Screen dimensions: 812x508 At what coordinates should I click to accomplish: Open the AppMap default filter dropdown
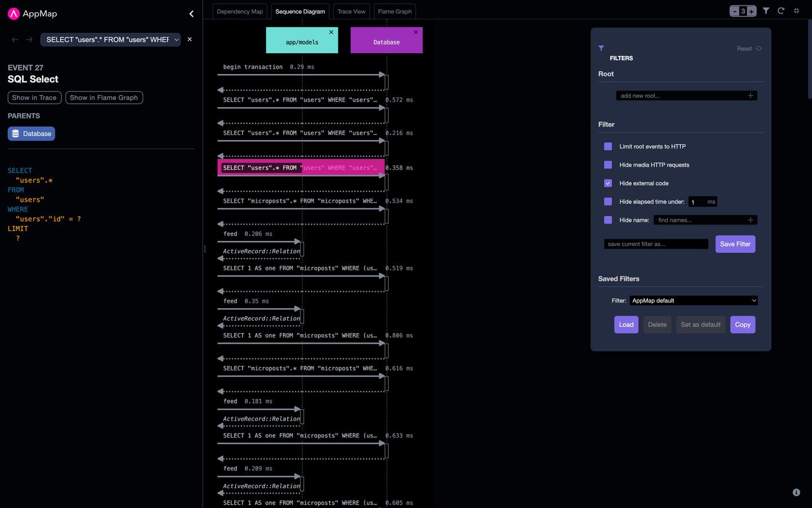694,301
